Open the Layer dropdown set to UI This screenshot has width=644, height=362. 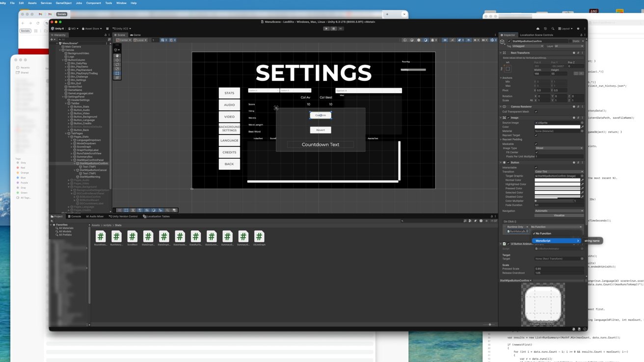[x=569, y=46]
